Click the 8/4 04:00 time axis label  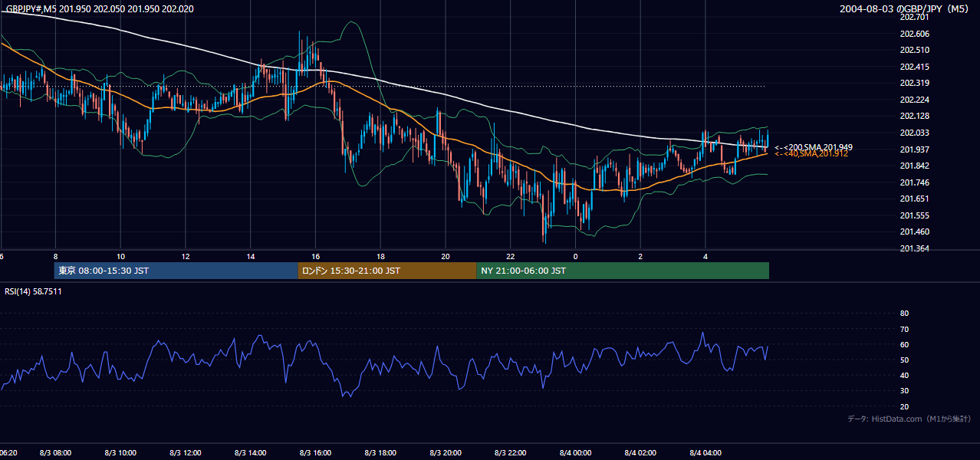click(706, 453)
